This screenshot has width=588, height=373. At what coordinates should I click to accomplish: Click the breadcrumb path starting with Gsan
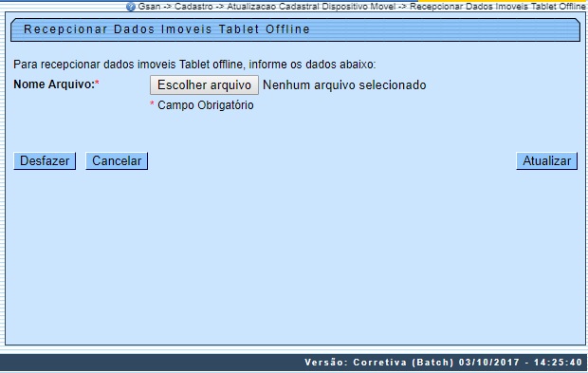361,6
